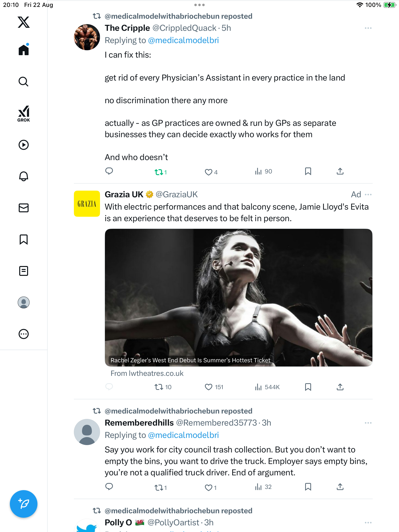This screenshot has width=399, height=532.
Task: Go to Home timeline
Action: (x=24, y=50)
